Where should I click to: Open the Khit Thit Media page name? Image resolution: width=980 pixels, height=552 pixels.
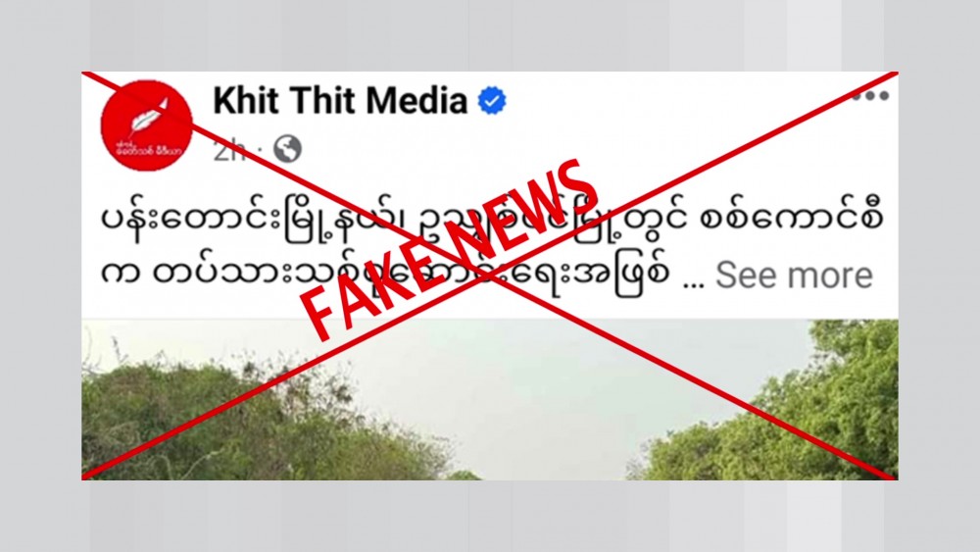coord(340,101)
